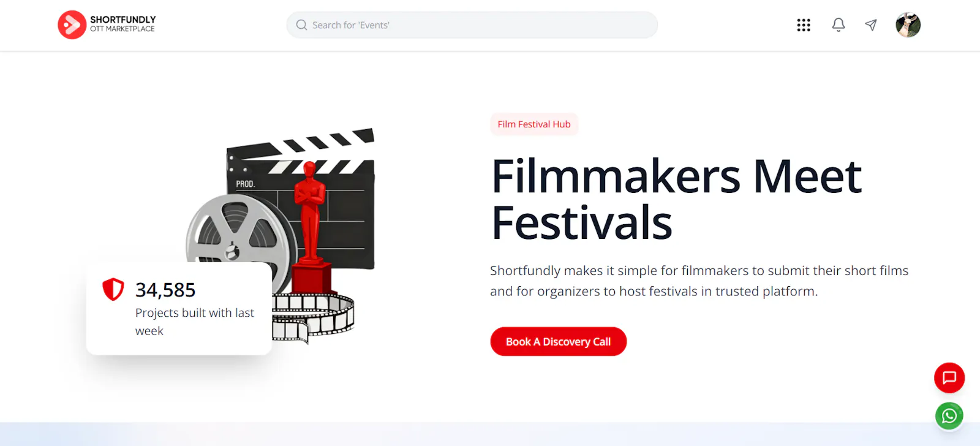
Task: Focus the "Search for 'Events'" field
Action: (x=472, y=25)
